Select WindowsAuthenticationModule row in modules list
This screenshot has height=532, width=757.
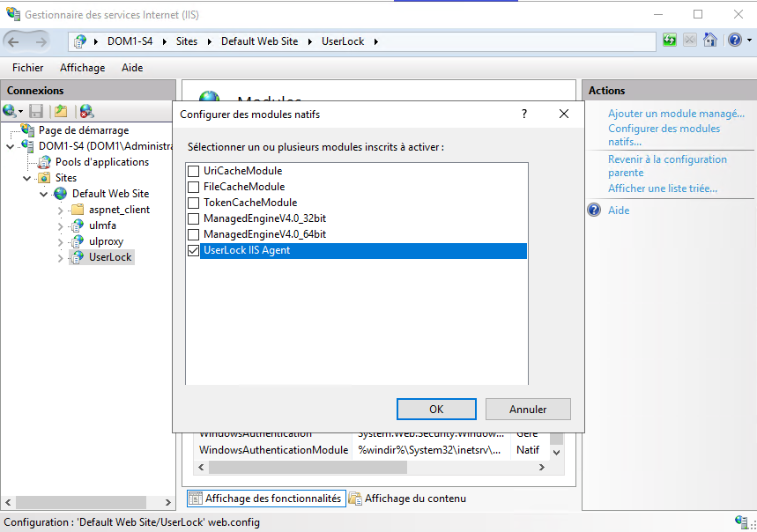tap(372, 450)
